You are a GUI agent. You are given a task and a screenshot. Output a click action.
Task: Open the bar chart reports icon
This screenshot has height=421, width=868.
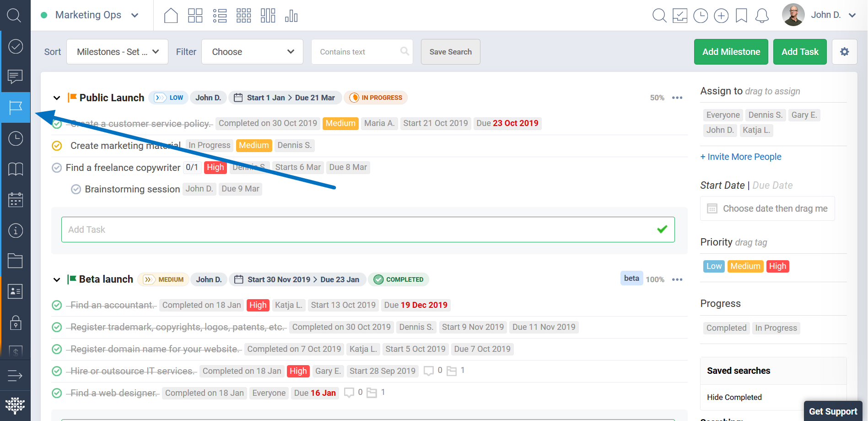pyautogui.click(x=291, y=16)
